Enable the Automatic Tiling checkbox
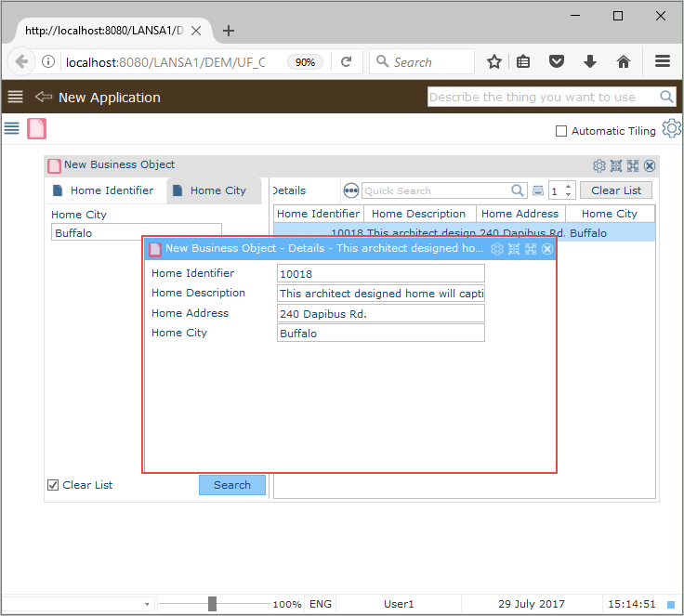684x616 pixels. coord(561,131)
